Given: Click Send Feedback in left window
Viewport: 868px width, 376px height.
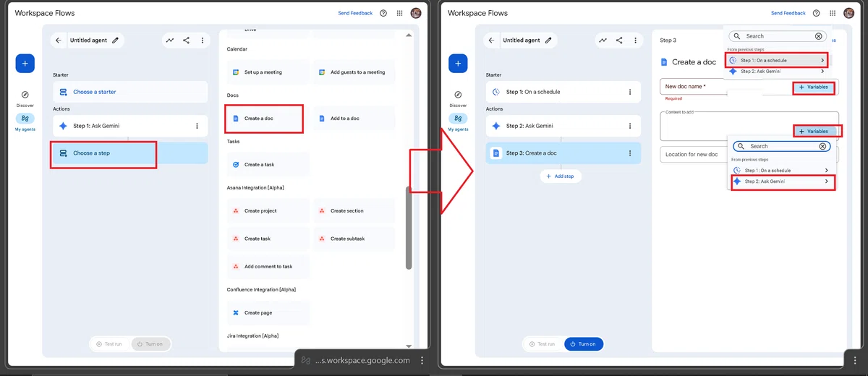Looking at the screenshot, I should coord(355,13).
